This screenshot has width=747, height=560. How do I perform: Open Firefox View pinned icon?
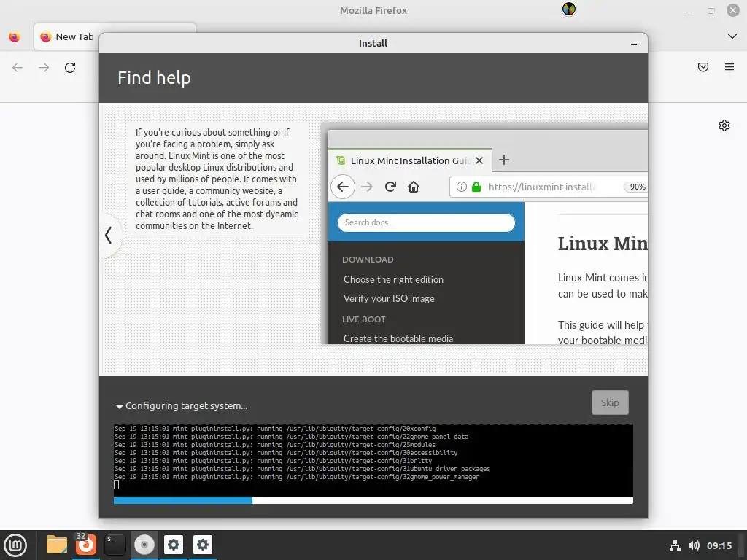point(15,36)
